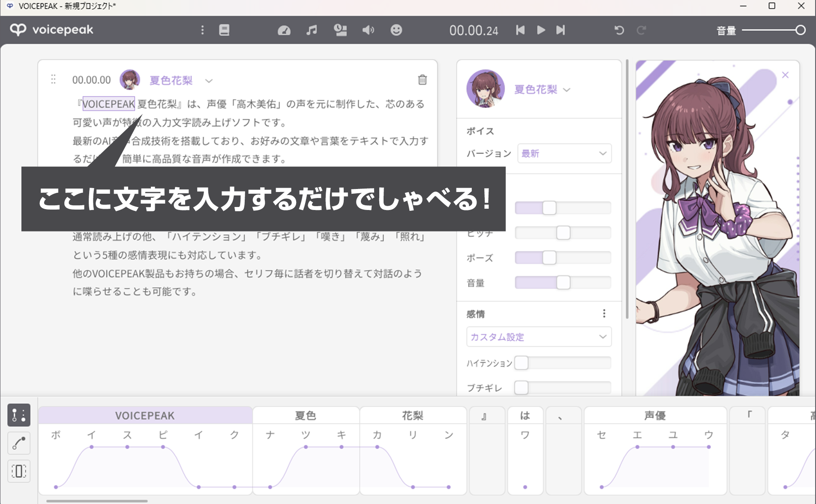Click the text line starting 通常読み上げの他
Image resolution: width=816 pixels, height=504 pixels.
pyautogui.click(x=249, y=237)
